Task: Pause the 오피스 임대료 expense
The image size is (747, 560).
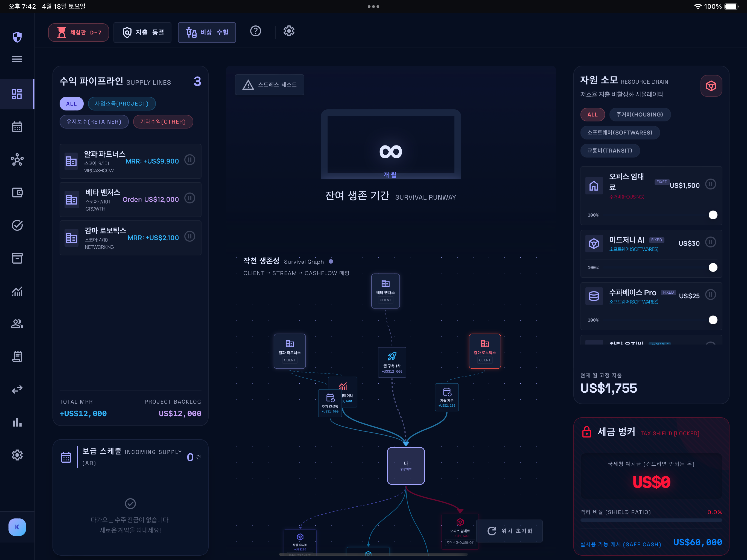Action: [711, 184]
